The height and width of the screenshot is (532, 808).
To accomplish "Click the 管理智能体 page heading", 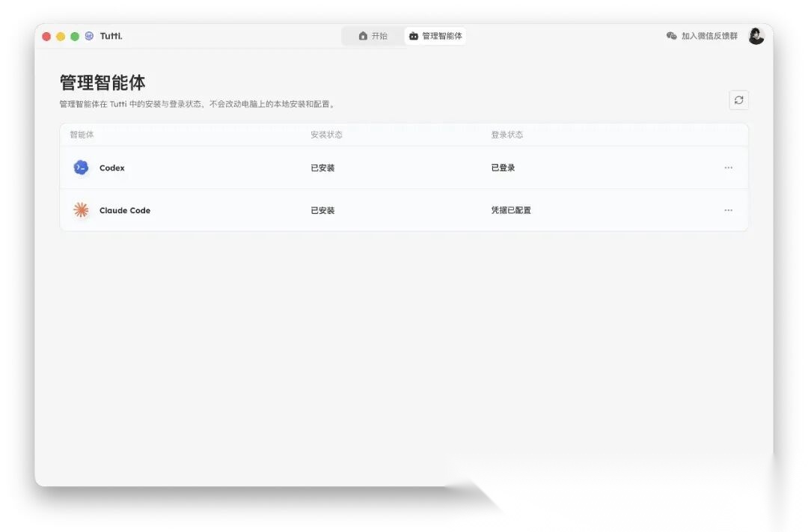I will [x=102, y=82].
